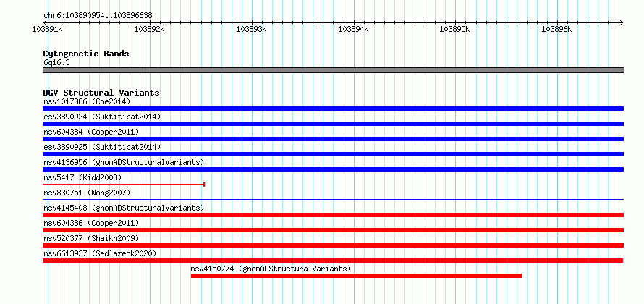The width and height of the screenshot is (644, 304).
Task: Click the esv3890925 (Suktitipat2014) label
Action: [x=102, y=147]
